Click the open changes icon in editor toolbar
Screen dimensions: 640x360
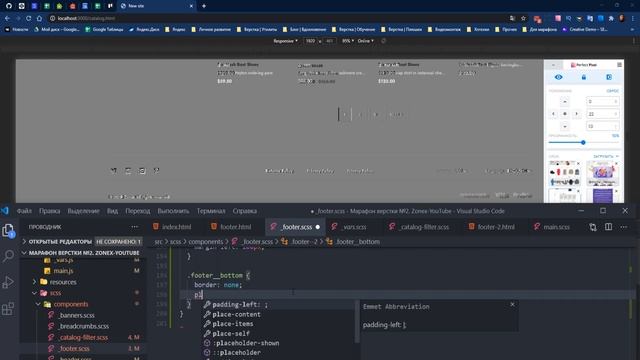tap(593, 227)
